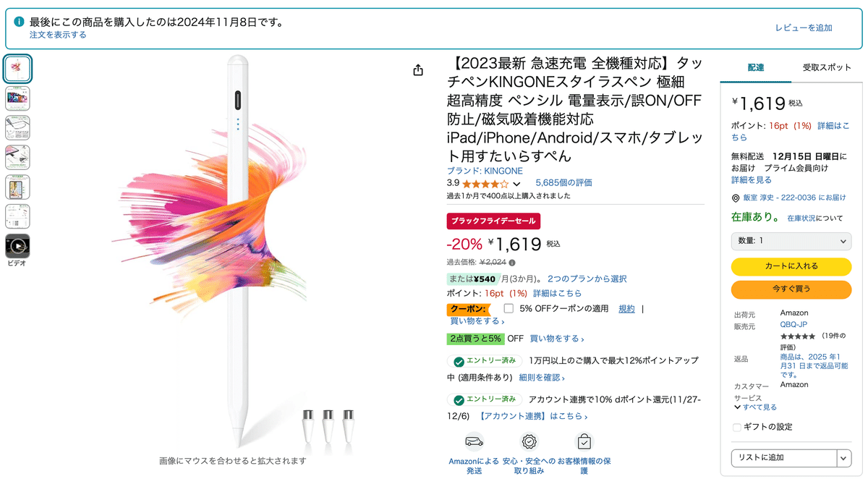This screenshot has height=479, width=868.
Task: Select the first product thumbnail in the sidebar
Action: click(x=17, y=69)
